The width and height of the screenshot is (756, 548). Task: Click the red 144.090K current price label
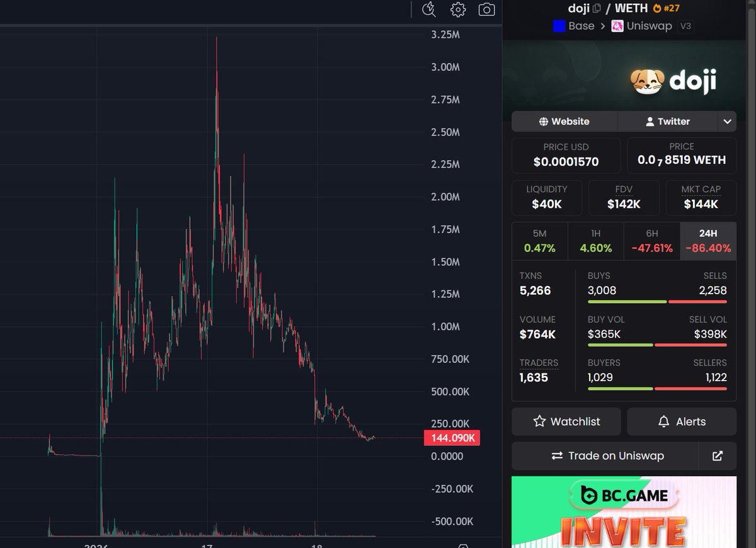pos(452,438)
